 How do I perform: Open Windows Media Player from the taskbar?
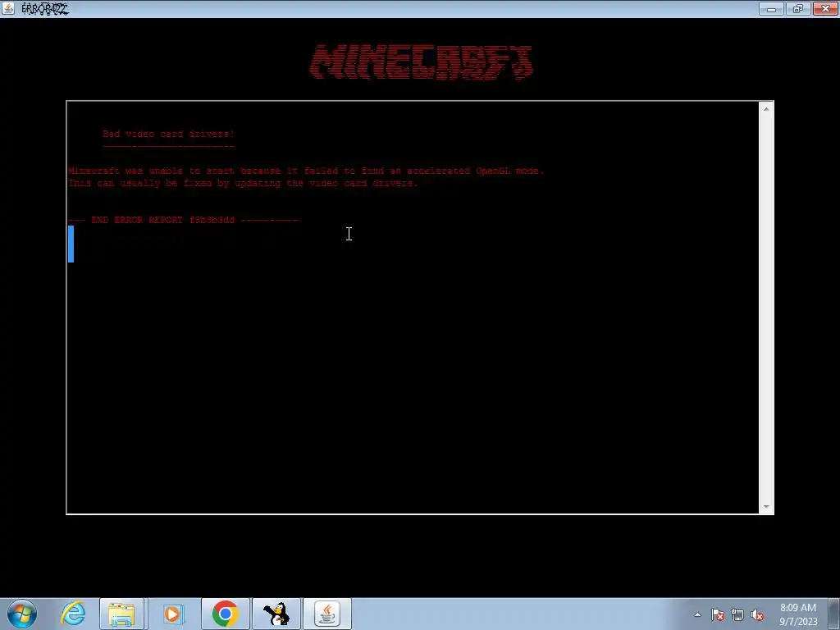point(173,614)
